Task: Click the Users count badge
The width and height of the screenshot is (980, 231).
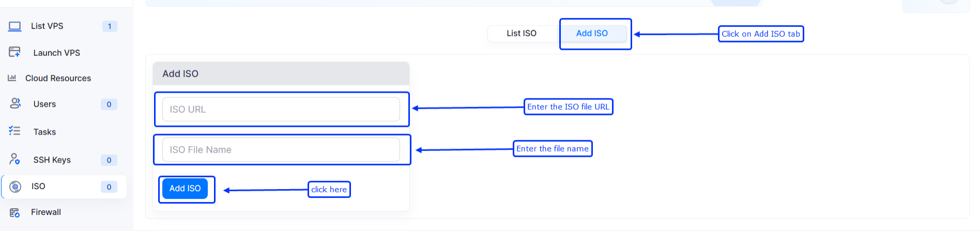Action: click(109, 104)
